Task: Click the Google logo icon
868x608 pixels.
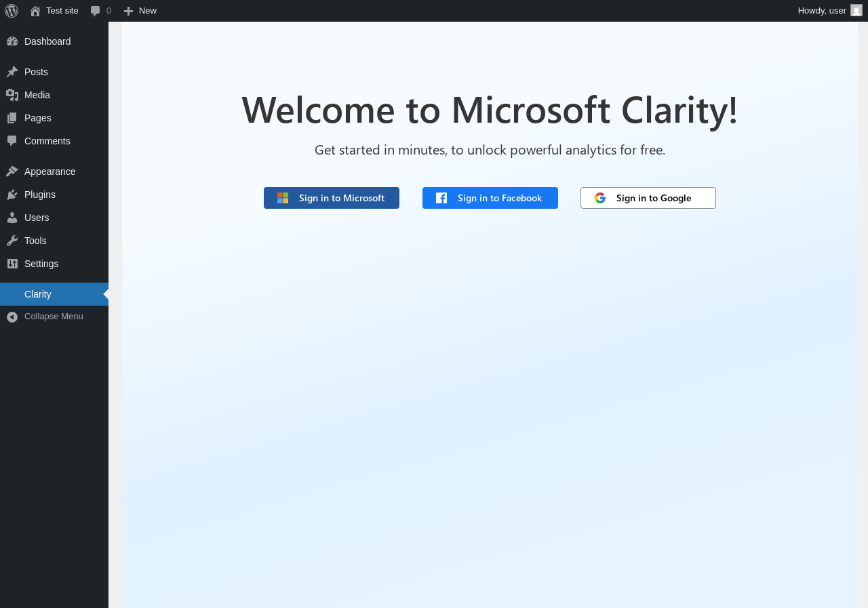Action: click(600, 198)
